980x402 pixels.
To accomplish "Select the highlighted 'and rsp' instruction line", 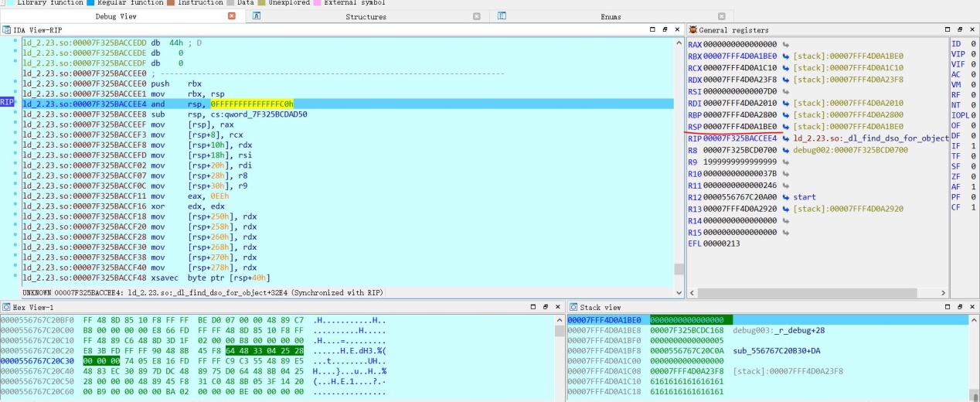I will point(348,103).
